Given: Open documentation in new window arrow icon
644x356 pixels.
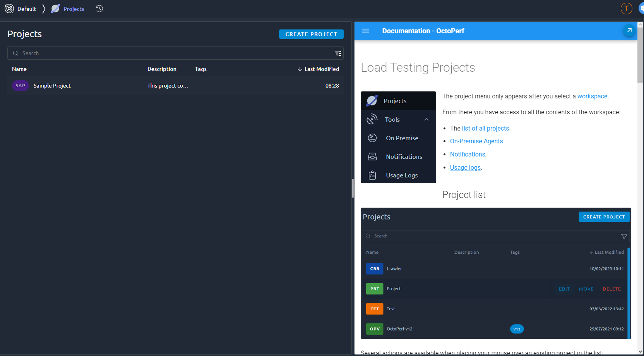Looking at the screenshot, I should point(629,30).
